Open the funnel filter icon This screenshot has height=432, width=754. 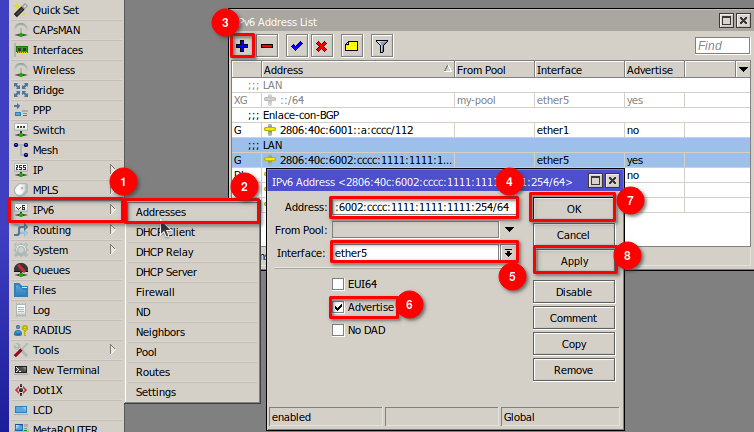pos(381,46)
